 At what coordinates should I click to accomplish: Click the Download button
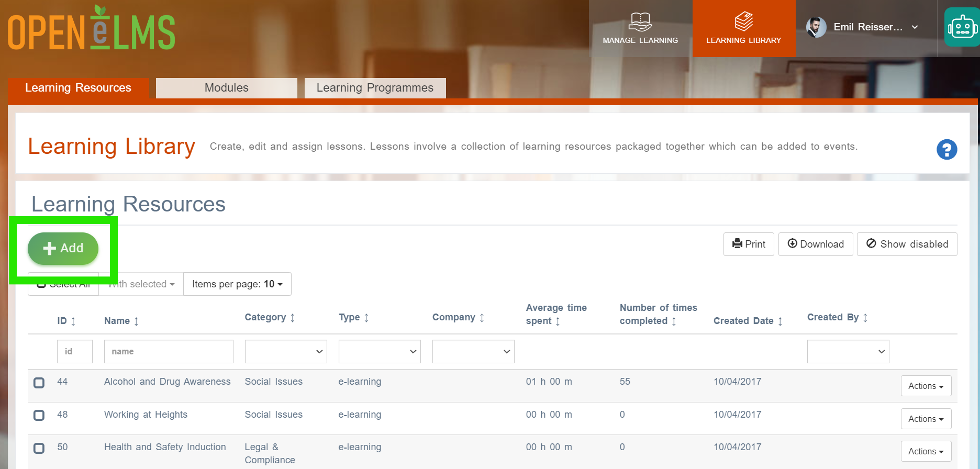pyautogui.click(x=816, y=244)
